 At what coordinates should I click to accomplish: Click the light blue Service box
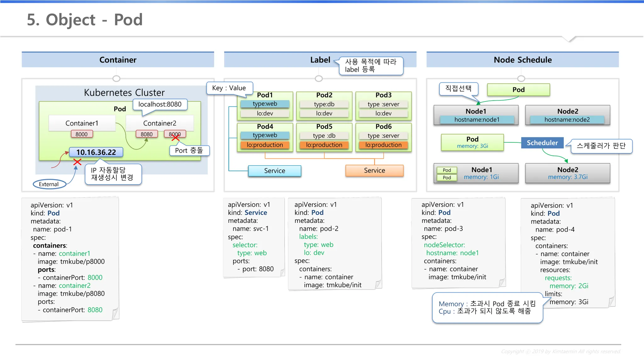click(x=275, y=171)
